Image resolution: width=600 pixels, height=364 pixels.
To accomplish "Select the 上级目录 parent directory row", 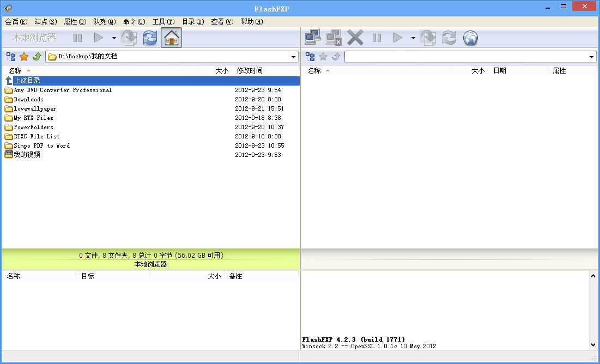I will (151, 81).
